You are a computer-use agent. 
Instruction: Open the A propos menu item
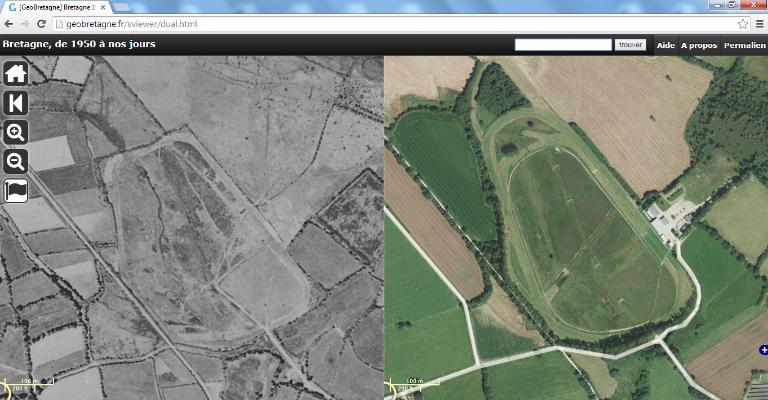point(698,45)
